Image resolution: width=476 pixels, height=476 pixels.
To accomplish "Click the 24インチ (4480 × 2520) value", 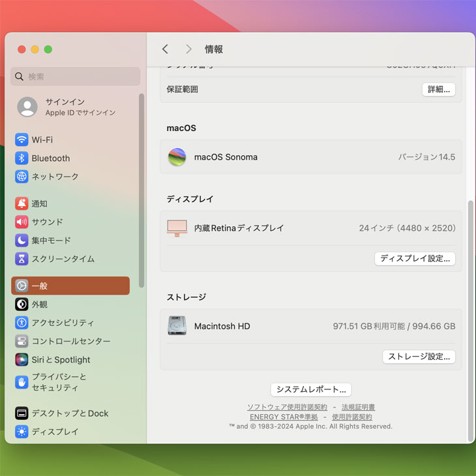I will [x=407, y=228].
